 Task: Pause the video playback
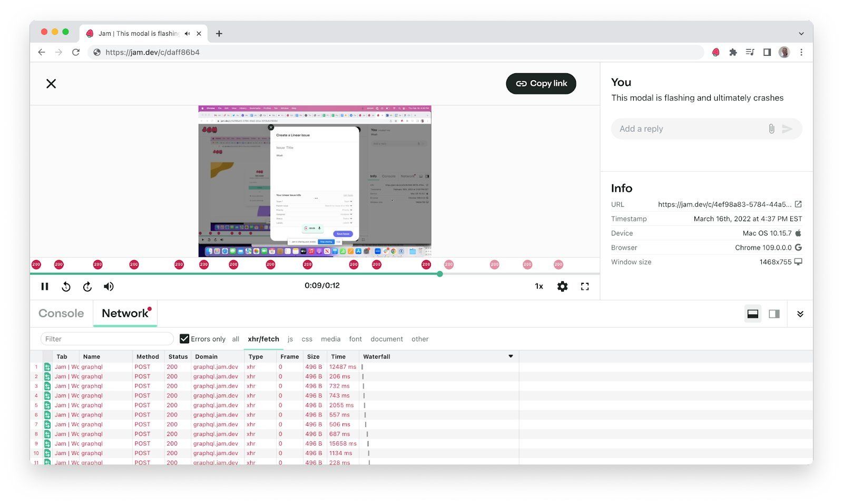tap(45, 286)
